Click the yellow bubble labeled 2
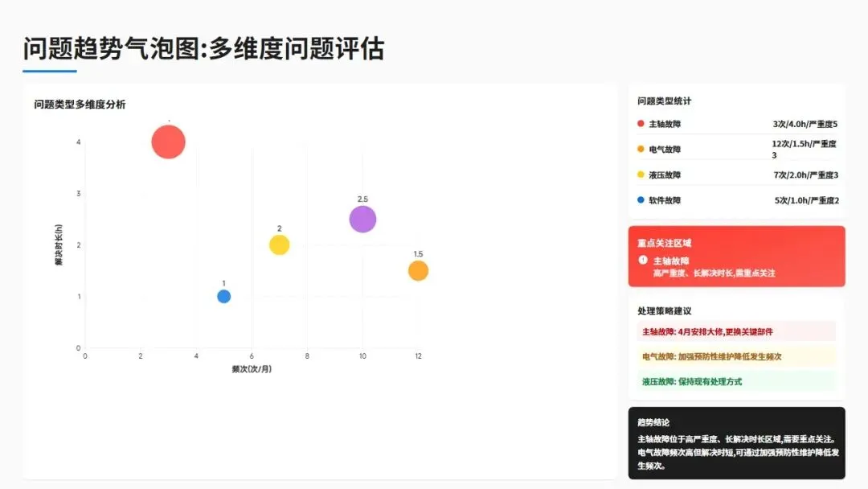 pyautogui.click(x=280, y=244)
